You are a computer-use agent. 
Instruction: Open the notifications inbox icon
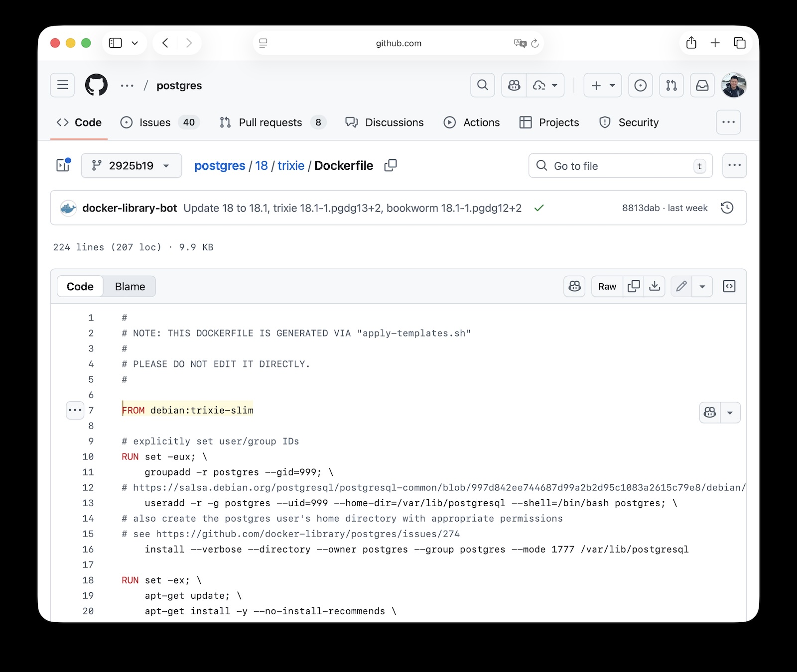coord(702,85)
